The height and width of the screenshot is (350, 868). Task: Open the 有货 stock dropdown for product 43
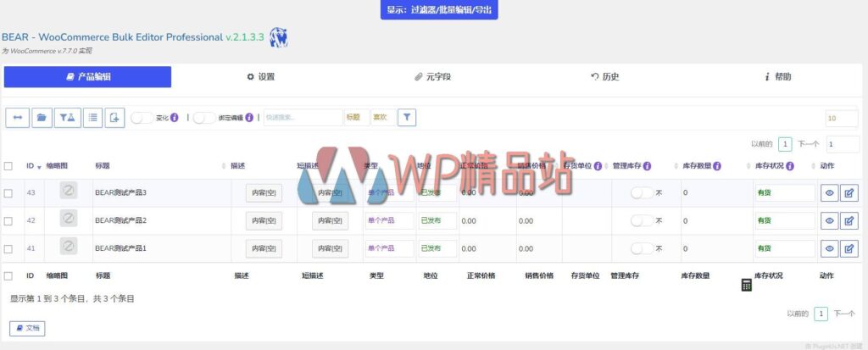785,192
